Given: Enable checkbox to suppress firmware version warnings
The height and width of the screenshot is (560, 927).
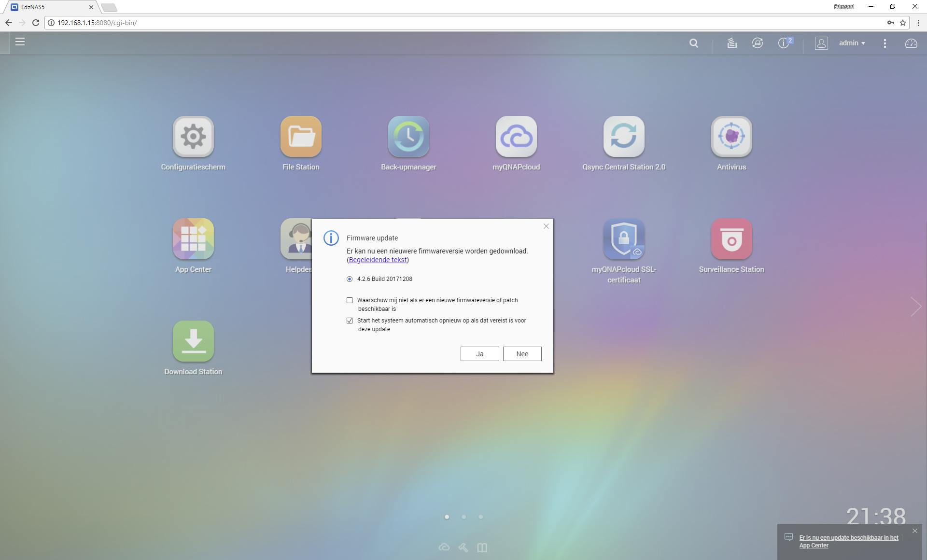Looking at the screenshot, I should (x=350, y=300).
